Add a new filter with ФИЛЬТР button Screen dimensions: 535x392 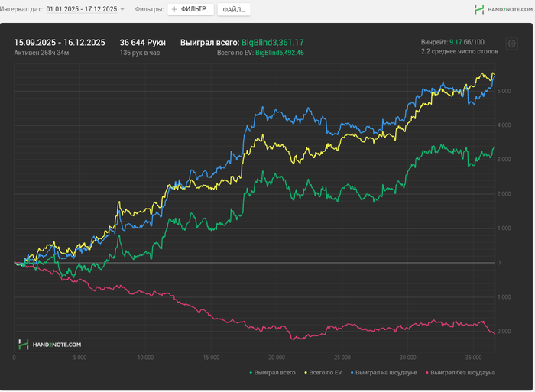pos(191,10)
